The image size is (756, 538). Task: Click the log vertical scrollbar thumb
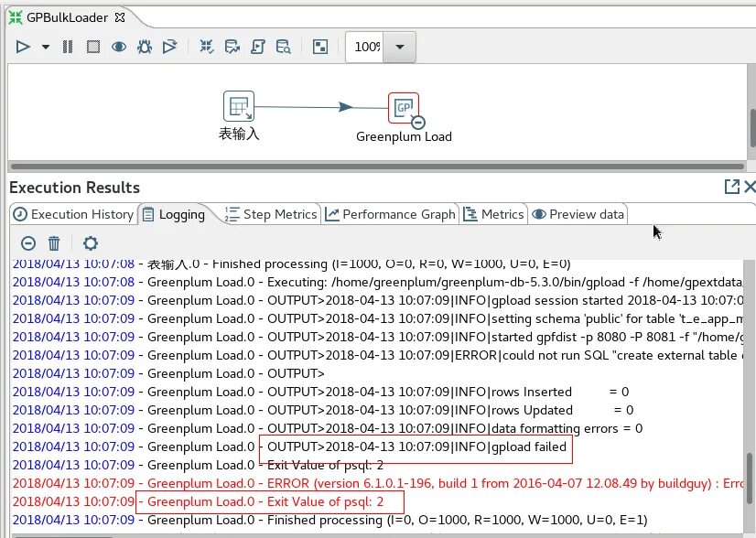(750, 478)
